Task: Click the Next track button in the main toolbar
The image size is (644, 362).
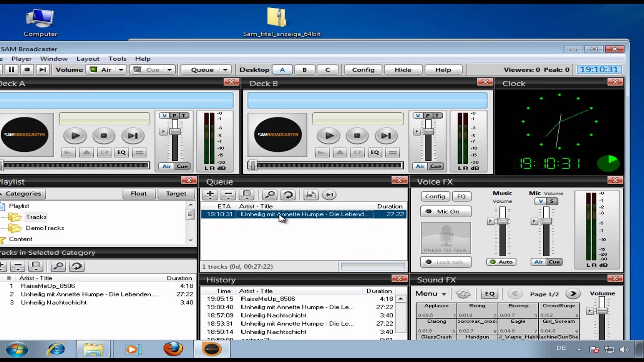Action: [43, 70]
